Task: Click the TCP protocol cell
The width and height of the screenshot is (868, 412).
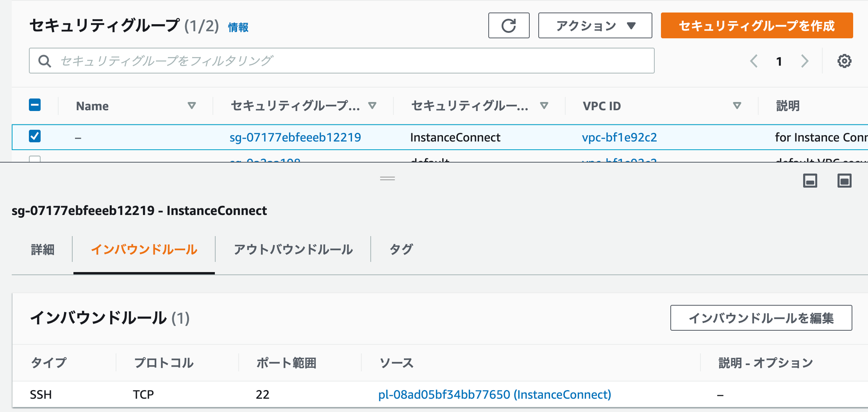Action: pos(143,394)
